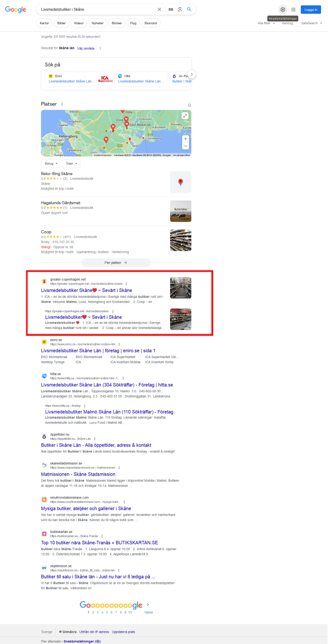328x644 pixels.
Task: Switch to the Bilder tab
Action: [62, 24]
